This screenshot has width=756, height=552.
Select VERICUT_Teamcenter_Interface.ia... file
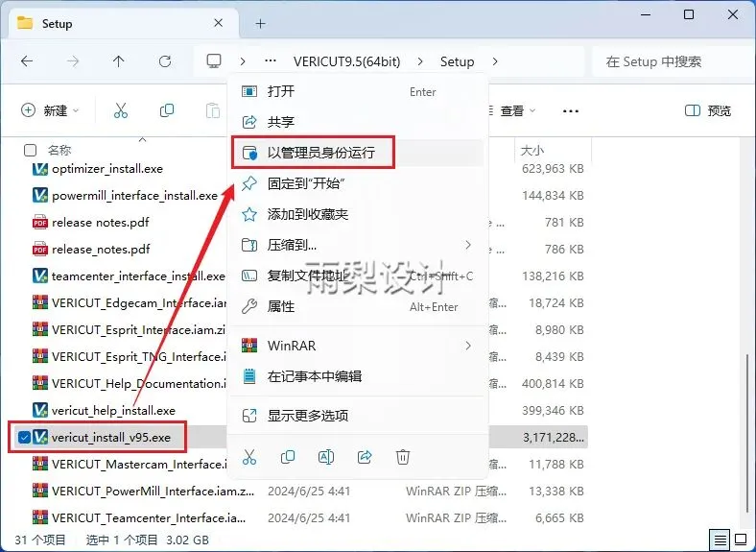(149, 518)
